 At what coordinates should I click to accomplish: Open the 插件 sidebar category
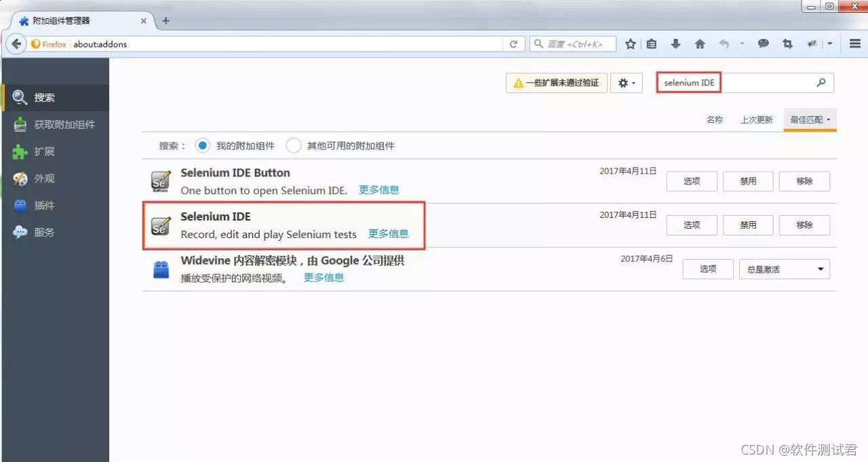point(44,206)
